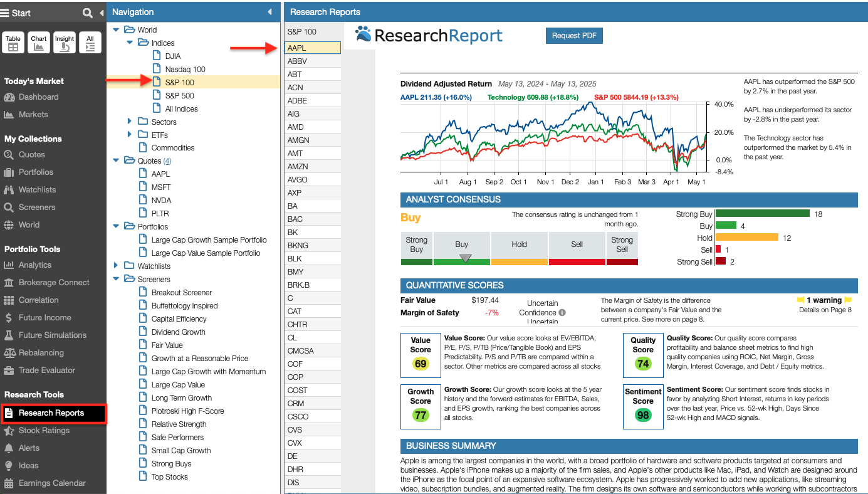
Task: Collapse the Portfolios tree folder
Action: [x=116, y=227]
